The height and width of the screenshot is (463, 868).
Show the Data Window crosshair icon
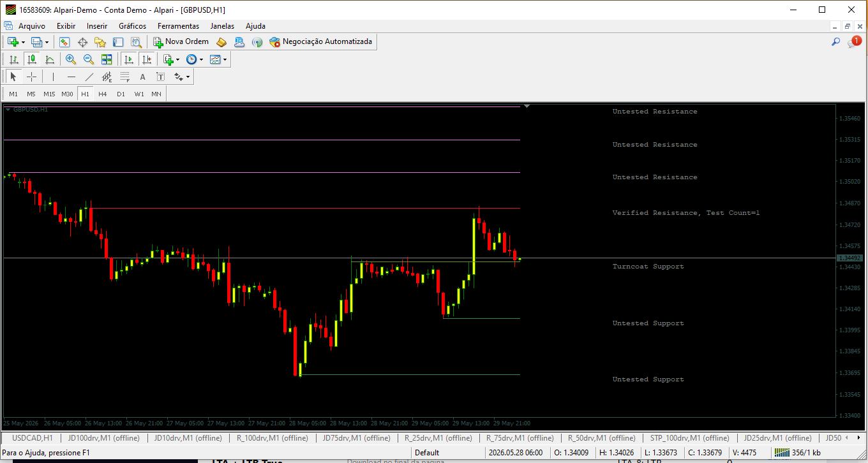[x=82, y=42]
